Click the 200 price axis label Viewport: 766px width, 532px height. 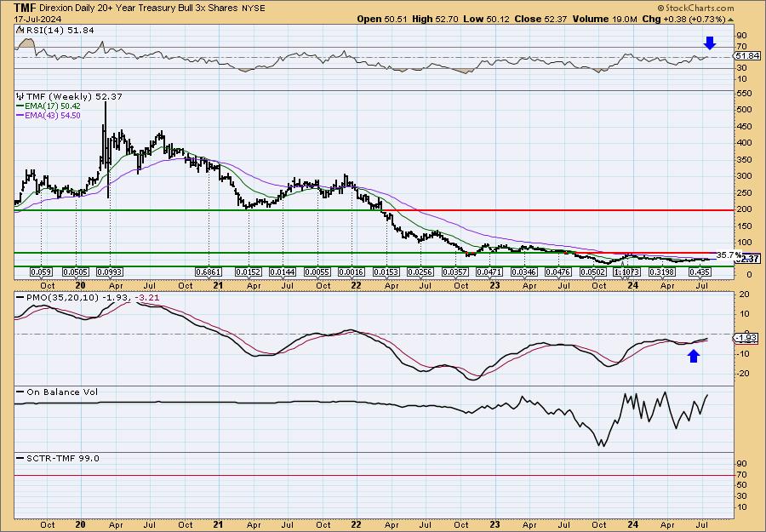click(743, 209)
